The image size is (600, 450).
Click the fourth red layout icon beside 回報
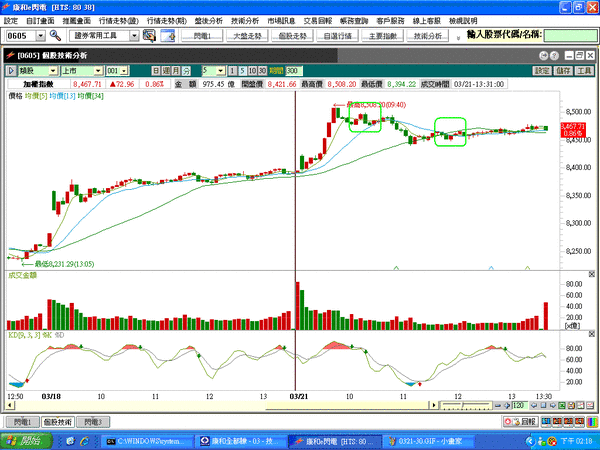pos(579,422)
